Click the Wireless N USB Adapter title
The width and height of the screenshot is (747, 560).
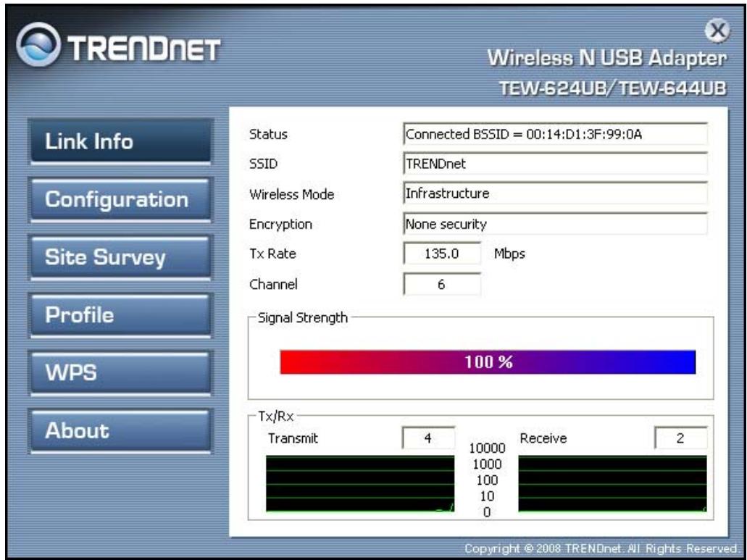point(607,58)
